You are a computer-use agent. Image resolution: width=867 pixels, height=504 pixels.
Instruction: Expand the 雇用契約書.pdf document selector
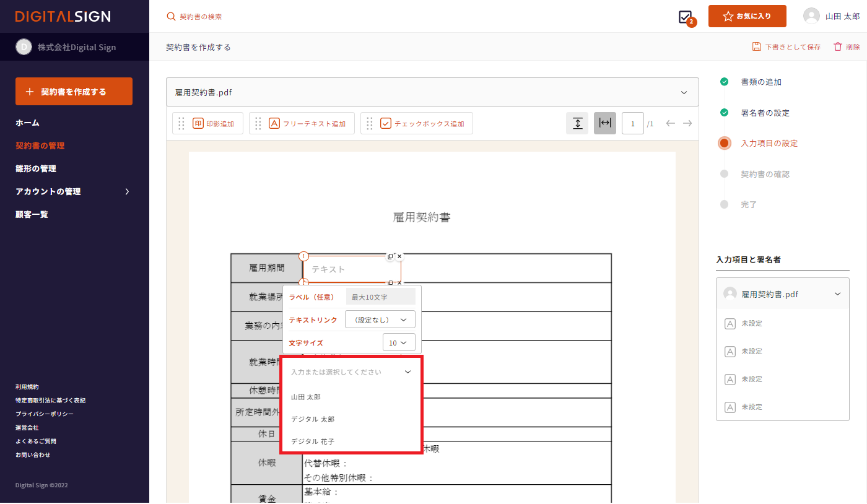[x=432, y=92]
